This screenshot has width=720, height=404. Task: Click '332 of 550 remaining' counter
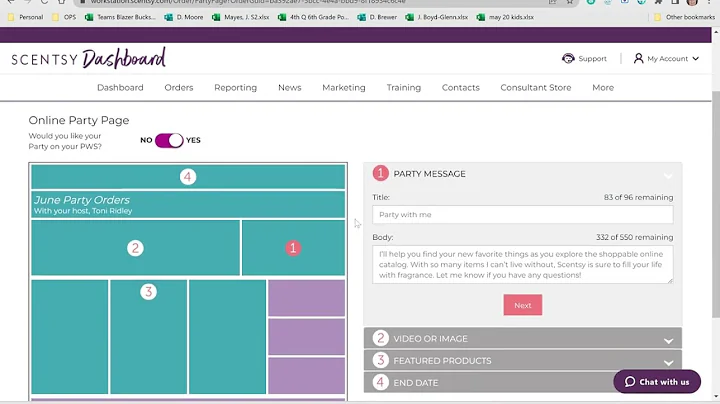(635, 237)
